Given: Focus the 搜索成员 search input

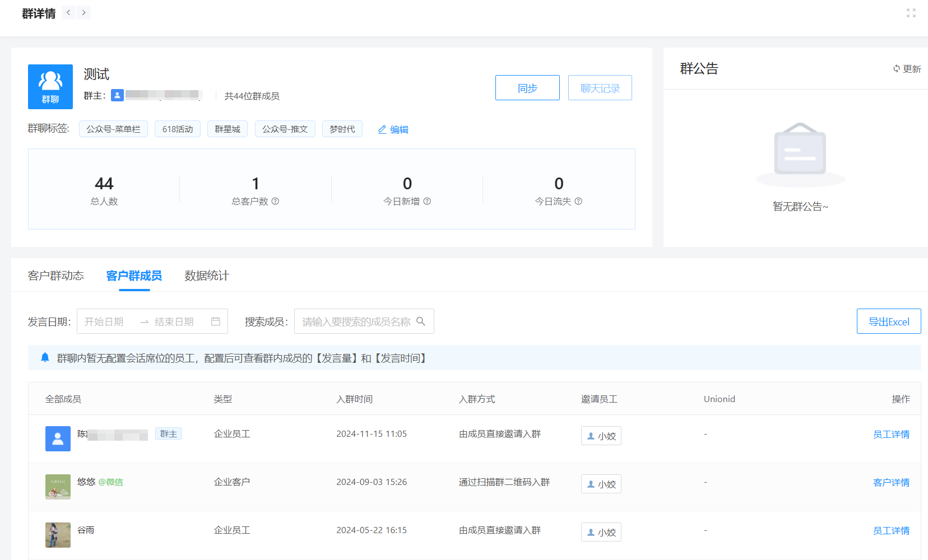Looking at the screenshot, I should (364, 321).
